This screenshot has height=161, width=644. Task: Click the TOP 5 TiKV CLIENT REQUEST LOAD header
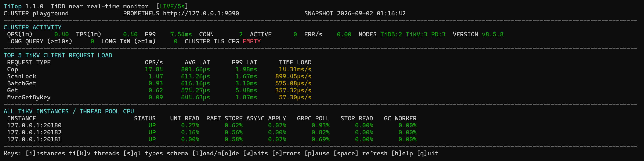pos(58,55)
